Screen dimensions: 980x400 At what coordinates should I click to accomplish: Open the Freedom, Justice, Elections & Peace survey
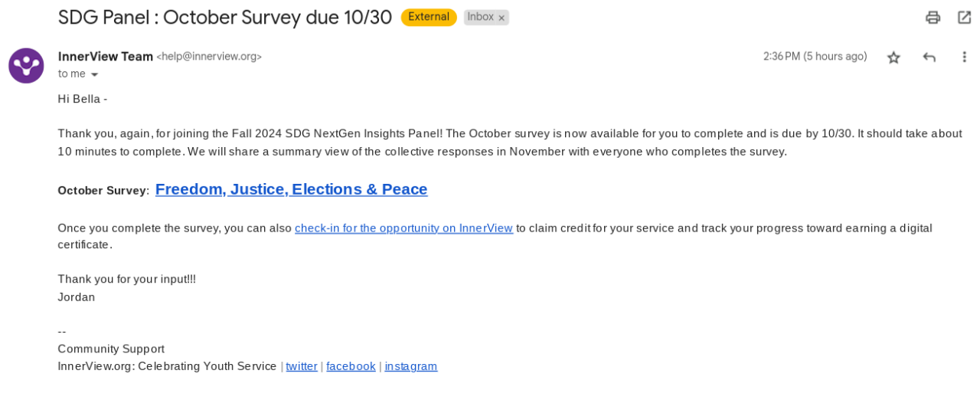click(x=291, y=189)
